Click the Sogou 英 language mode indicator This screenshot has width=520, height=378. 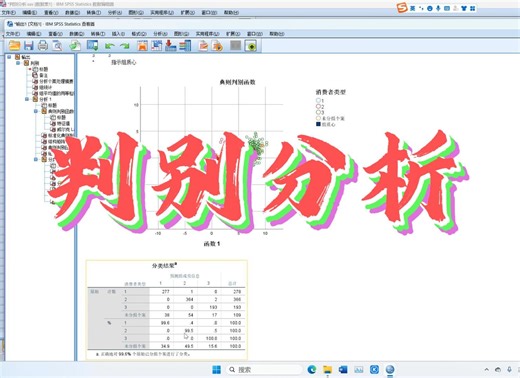pos(412,8)
